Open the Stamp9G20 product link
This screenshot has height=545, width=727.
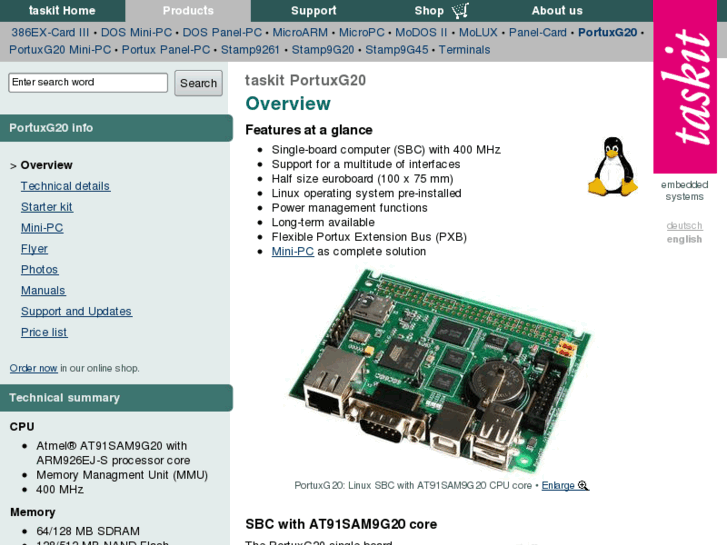323,50
